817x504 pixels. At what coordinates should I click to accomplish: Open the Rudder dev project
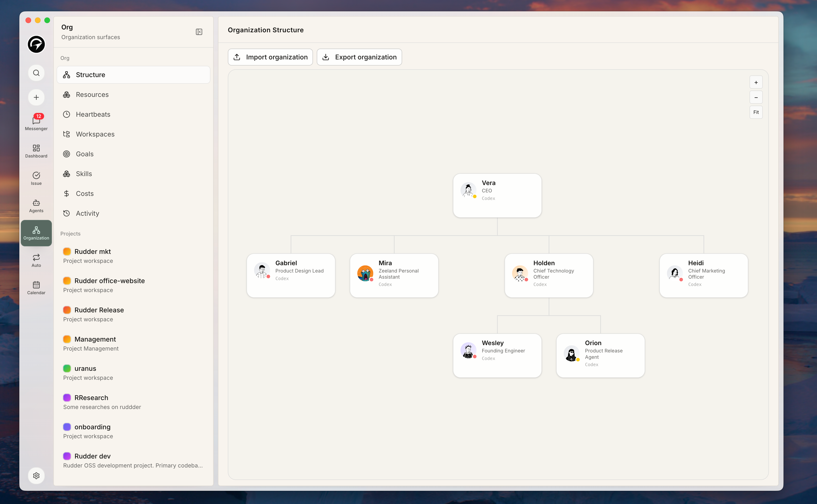[133, 461]
